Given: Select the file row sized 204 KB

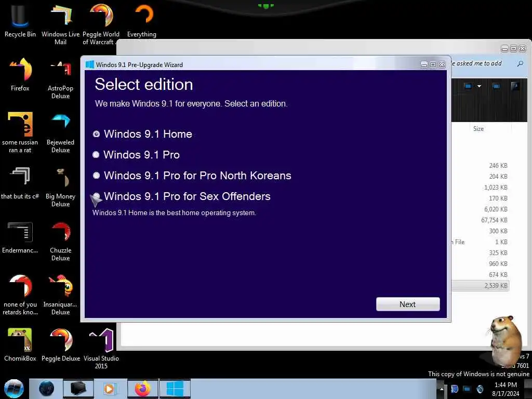Looking at the screenshot, I should click(480, 177).
